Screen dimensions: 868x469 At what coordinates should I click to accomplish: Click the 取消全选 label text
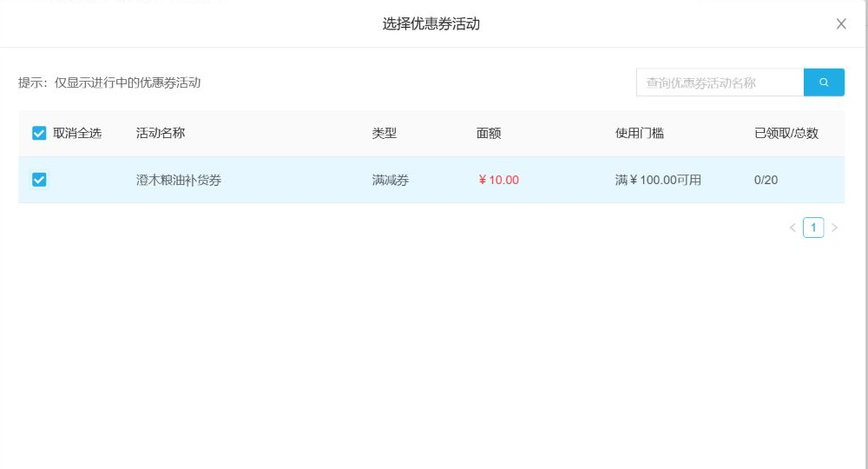click(77, 133)
